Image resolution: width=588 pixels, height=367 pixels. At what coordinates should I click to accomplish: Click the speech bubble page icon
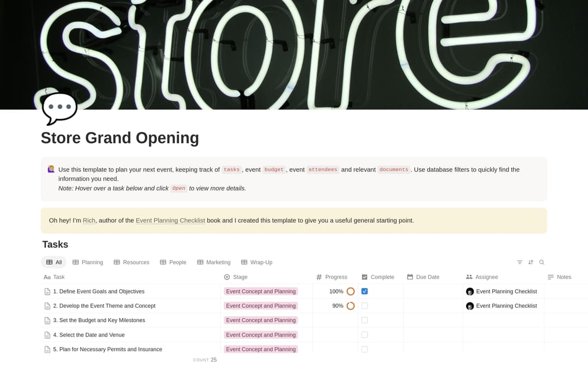[60, 108]
